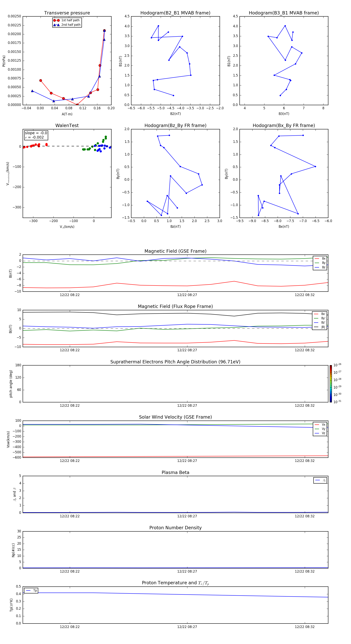
Task: Click the 'Hodogram(Bx_By FR frame)' title
Action: pyautogui.click(x=284, y=125)
